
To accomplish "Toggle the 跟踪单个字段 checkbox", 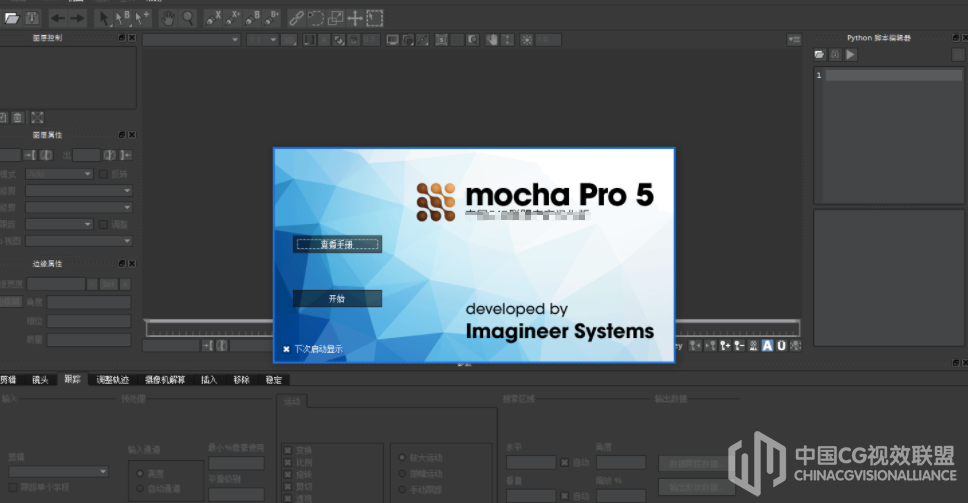I will [x=12, y=488].
